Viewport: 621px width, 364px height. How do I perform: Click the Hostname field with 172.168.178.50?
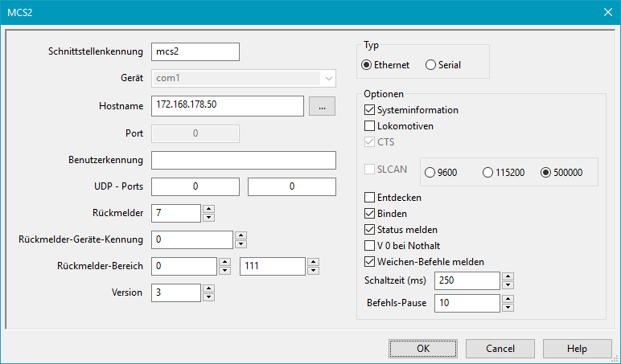(227, 106)
